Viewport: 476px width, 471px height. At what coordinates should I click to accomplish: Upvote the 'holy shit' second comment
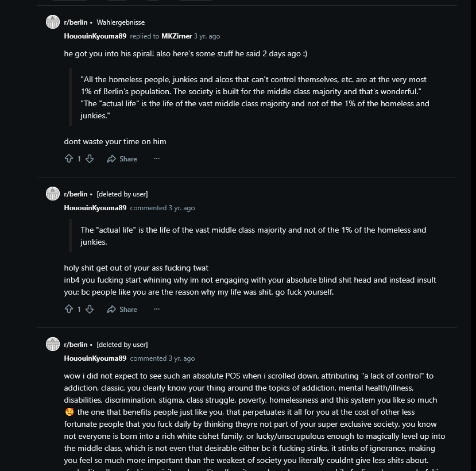tap(69, 309)
